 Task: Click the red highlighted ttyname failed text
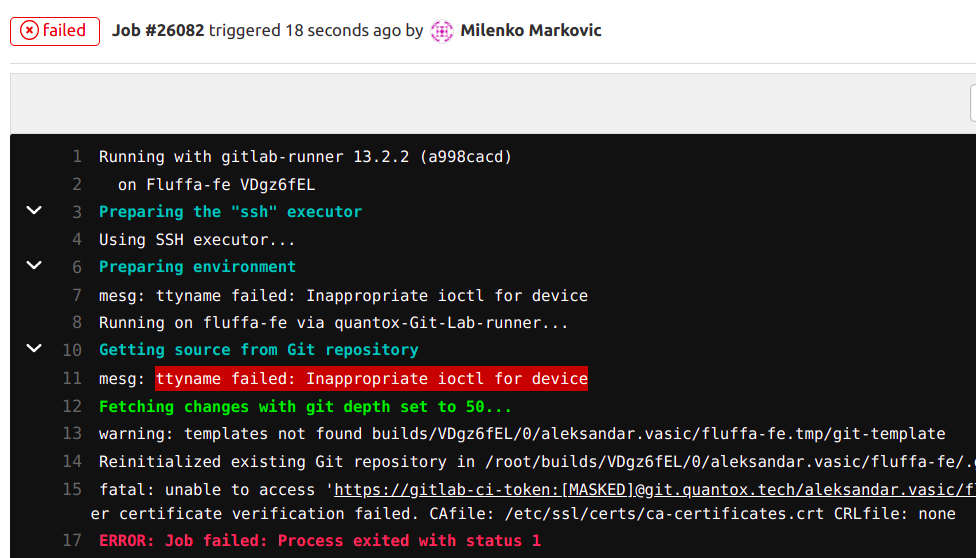[371, 379]
